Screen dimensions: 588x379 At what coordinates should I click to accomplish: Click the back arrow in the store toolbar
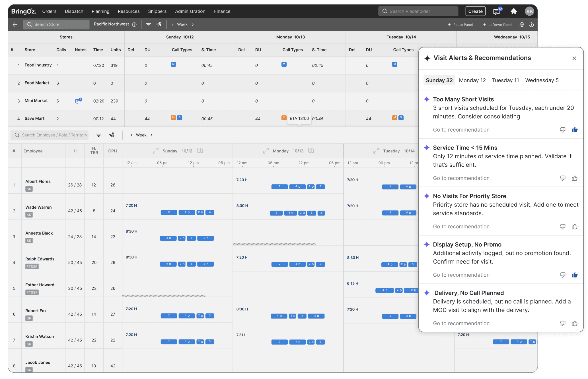pyautogui.click(x=15, y=24)
